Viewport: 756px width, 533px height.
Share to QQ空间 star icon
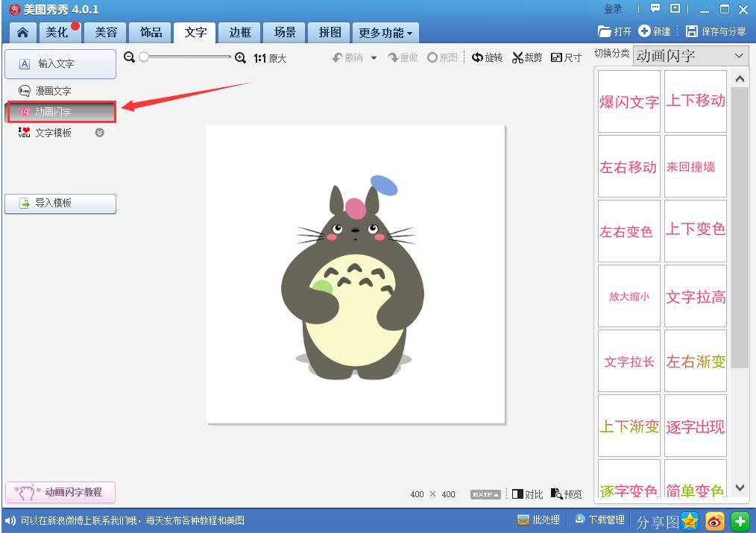pos(690,521)
